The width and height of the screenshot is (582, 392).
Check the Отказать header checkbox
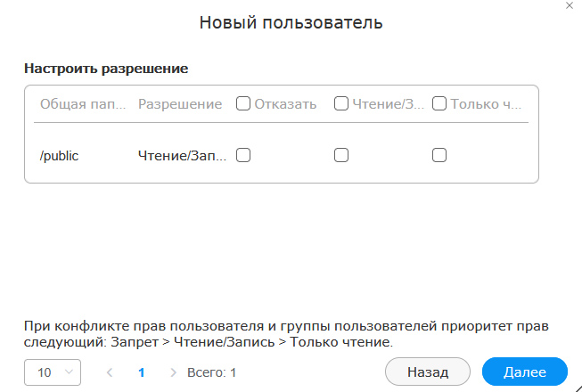click(243, 104)
